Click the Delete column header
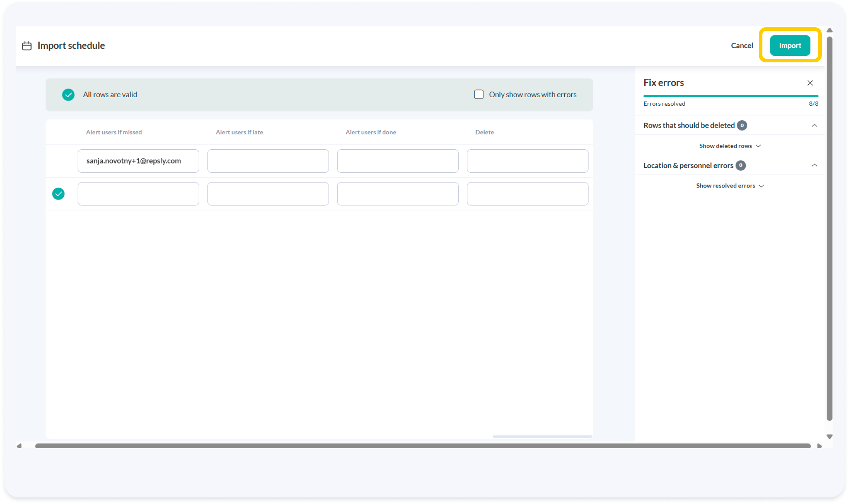The width and height of the screenshot is (849, 504). click(x=484, y=132)
